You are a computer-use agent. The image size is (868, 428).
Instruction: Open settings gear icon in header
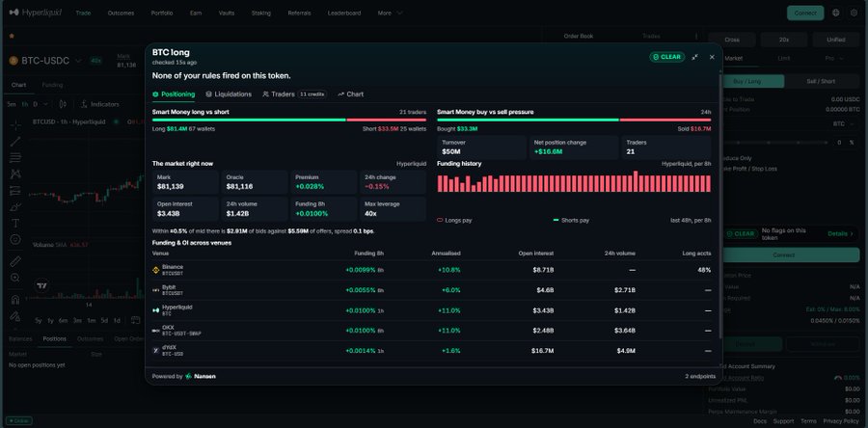pyautogui.click(x=854, y=13)
